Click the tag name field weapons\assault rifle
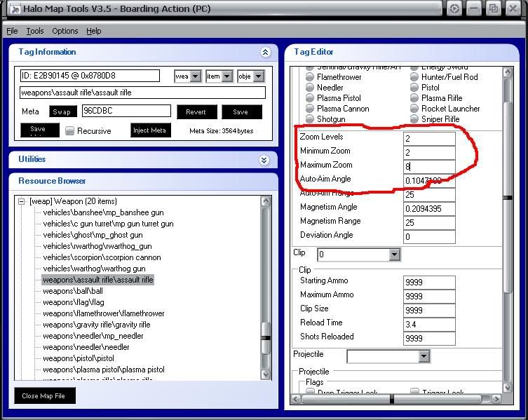The image size is (528, 420). click(143, 93)
